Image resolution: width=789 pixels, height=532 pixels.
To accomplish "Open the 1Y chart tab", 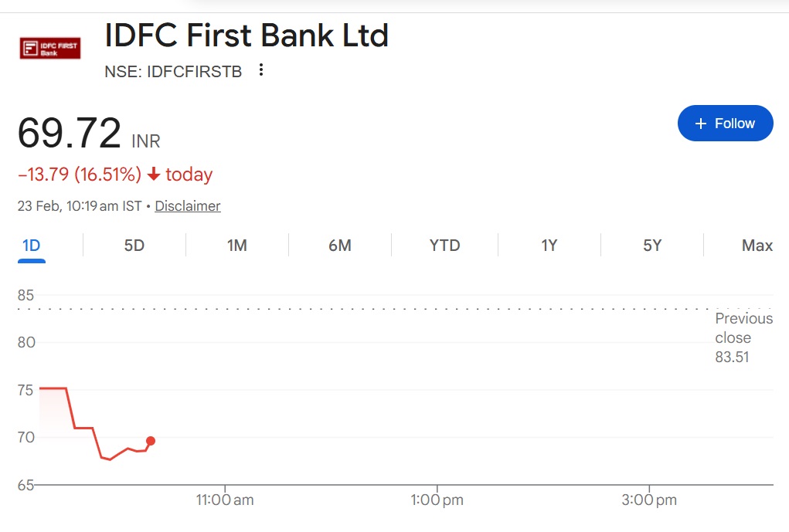I will (x=549, y=246).
